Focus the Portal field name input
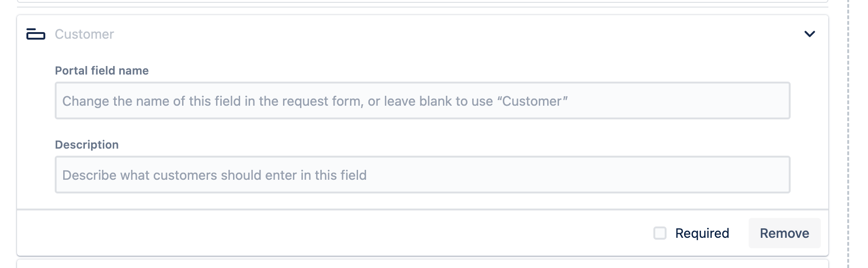The width and height of the screenshot is (868, 268). (422, 100)
